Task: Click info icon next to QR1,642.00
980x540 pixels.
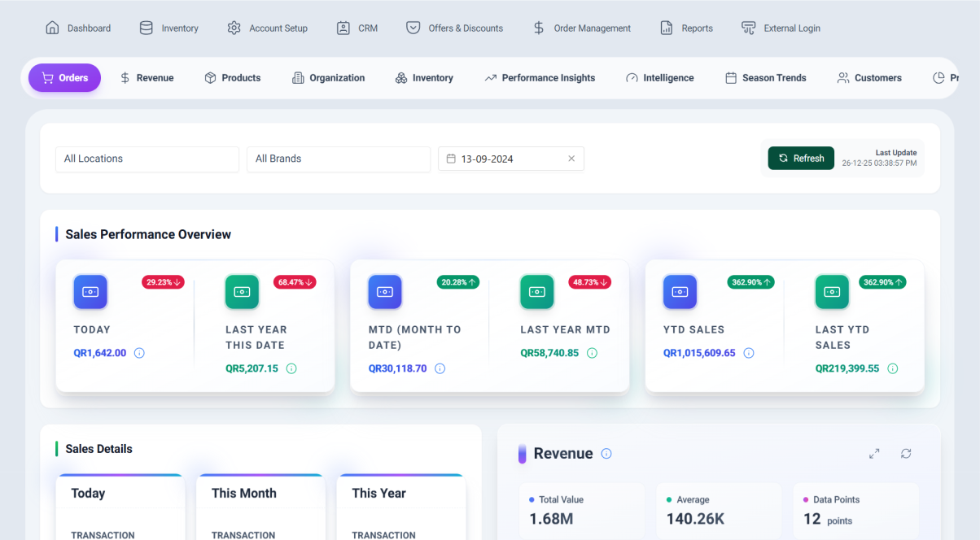Action: pos(139,353)
